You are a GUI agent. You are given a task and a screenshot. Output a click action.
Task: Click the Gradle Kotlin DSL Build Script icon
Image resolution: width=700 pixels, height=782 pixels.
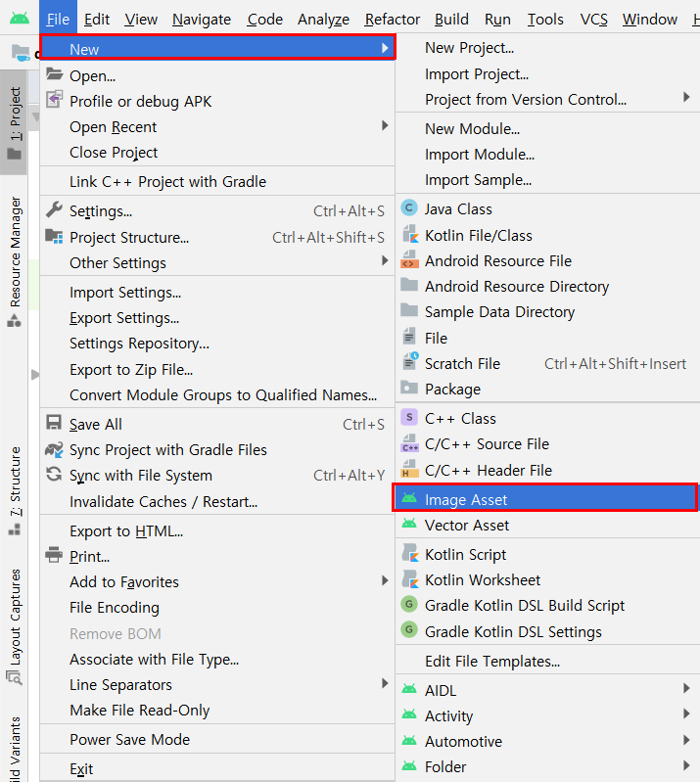tap(409, 604)
